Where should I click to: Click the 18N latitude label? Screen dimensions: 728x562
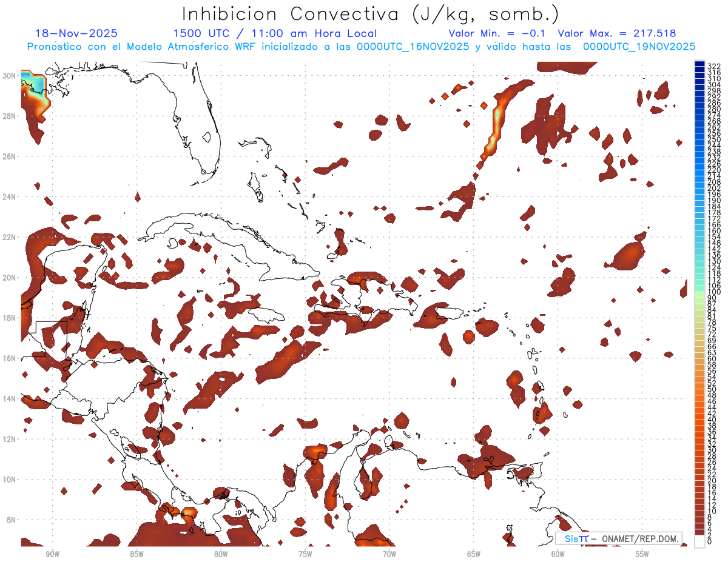coord(10,318)
